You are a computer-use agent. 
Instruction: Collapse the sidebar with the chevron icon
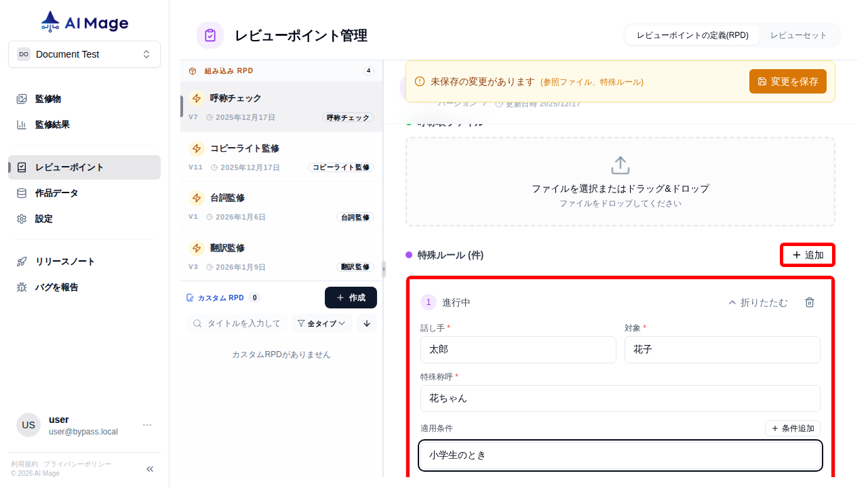click(149, 468)
